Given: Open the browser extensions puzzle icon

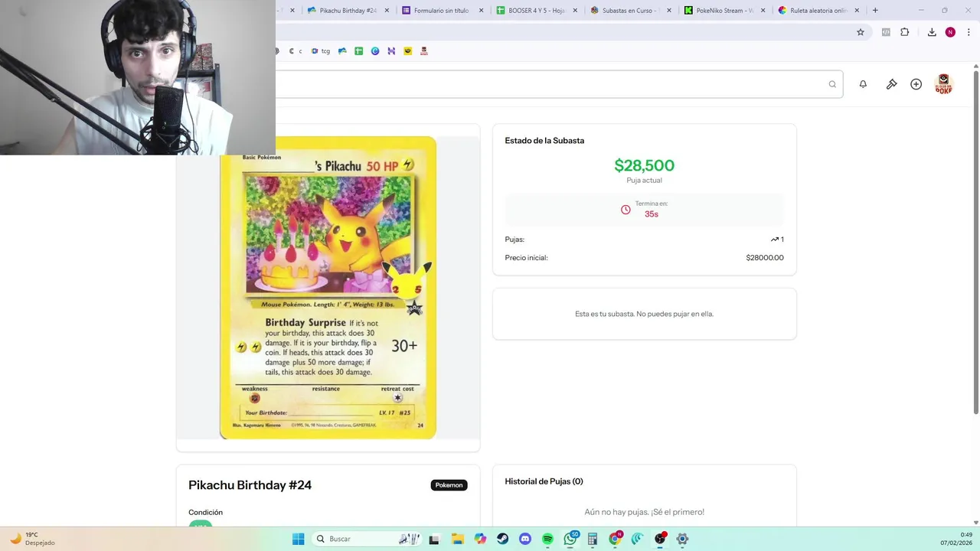Looking at the screenshot, I should click(905, 32).
